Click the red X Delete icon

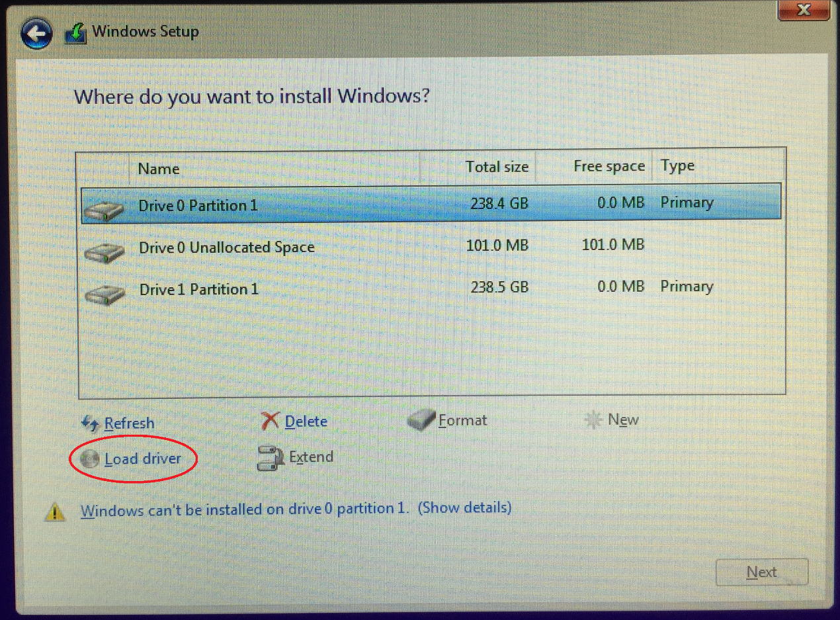[271, 421]
